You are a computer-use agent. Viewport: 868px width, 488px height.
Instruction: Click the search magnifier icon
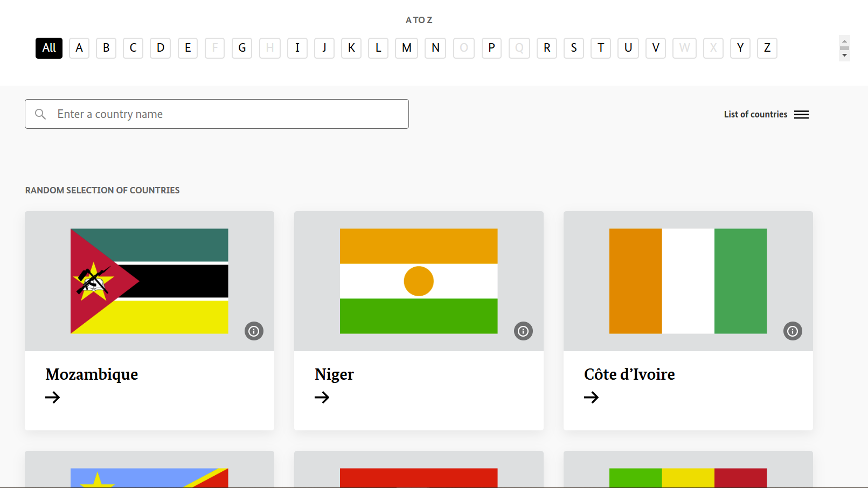point(40,114)
